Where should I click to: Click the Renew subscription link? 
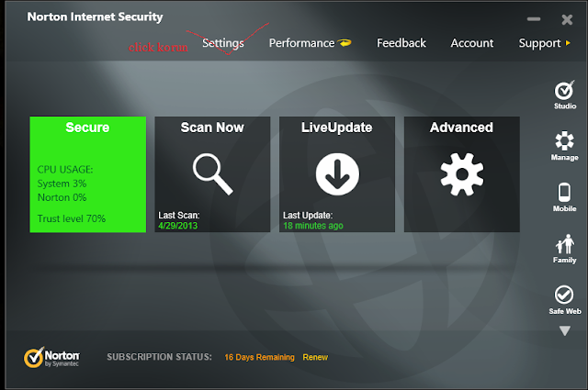click(x=315, y=357)
